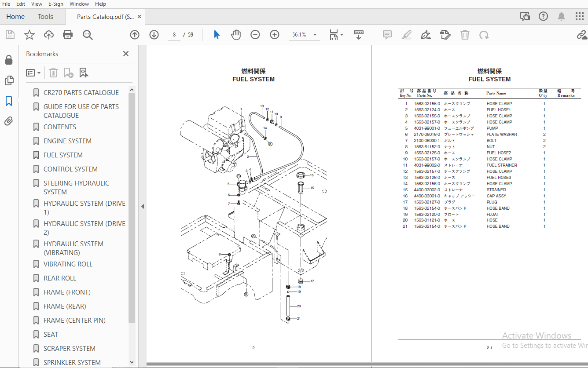Add a new bookmark icon
Viewport: 588px width, 368px height.
coord(68,73)
